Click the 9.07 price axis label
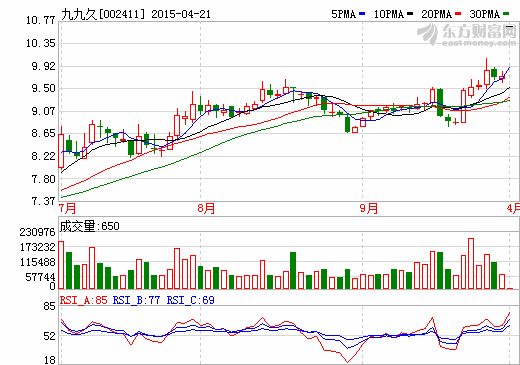 pos(43,111)
